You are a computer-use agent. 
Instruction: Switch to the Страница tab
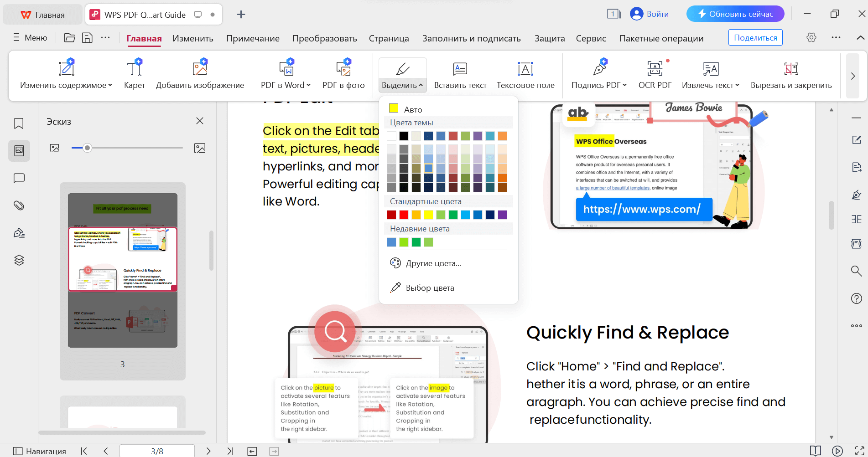[x=389, y=39]
